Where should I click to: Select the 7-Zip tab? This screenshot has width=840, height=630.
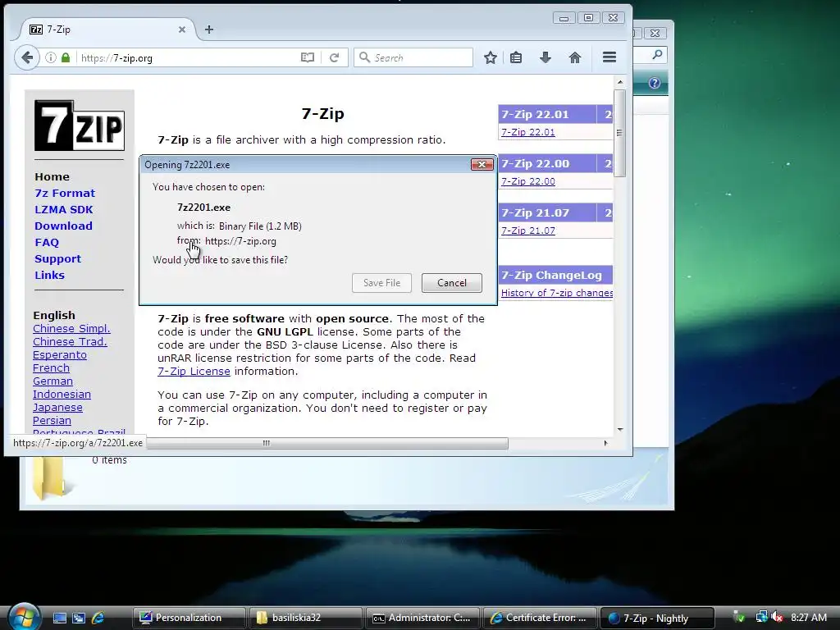tap(107, 30)
